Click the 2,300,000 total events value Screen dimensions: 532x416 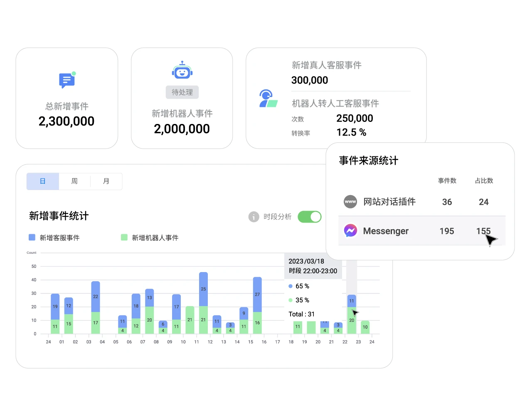66,121
